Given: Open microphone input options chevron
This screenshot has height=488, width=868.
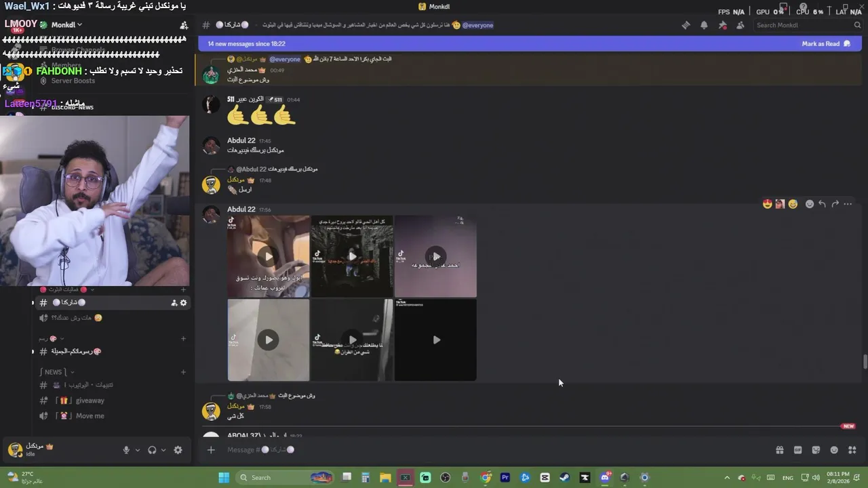Looking at the screenshot, I should [138, 450].
